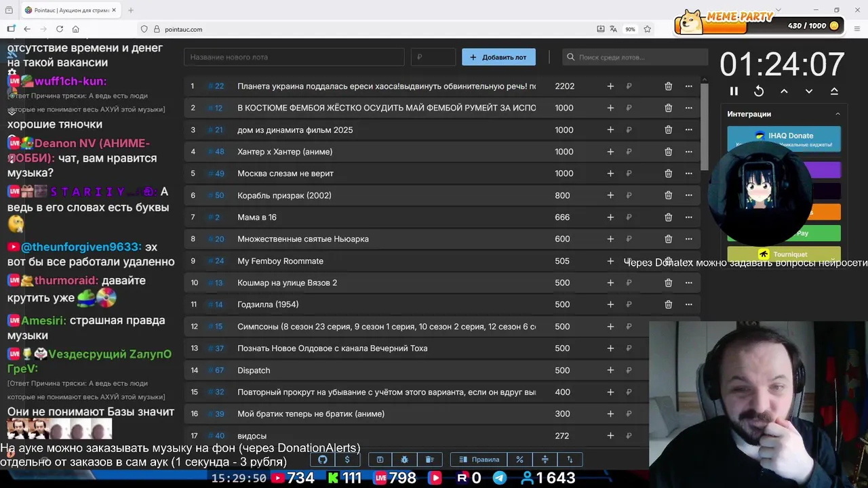Click the compact view divider icon
This screenshot has height=488, width=868.
pyautogui.click(x=545, y=460)
